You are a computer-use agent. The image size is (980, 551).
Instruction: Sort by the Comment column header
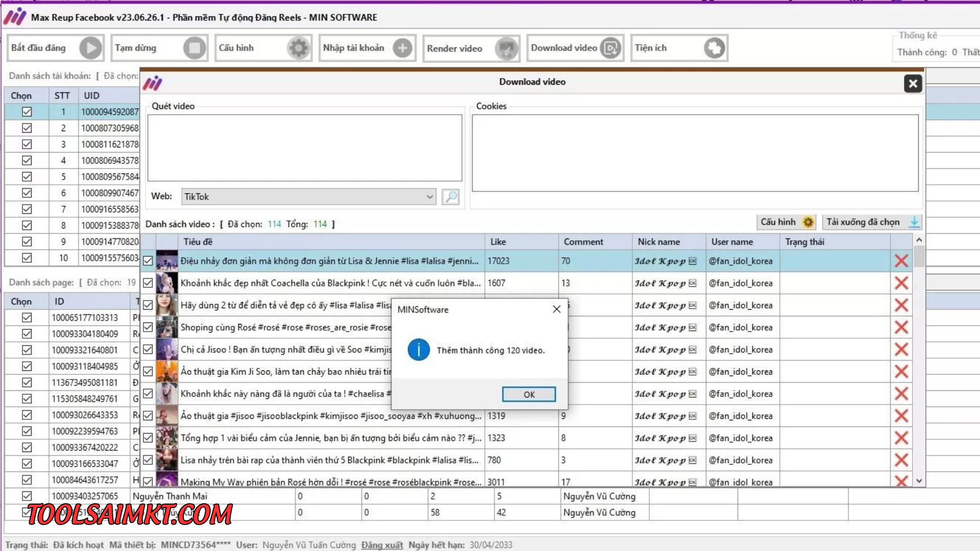point(595,242)
